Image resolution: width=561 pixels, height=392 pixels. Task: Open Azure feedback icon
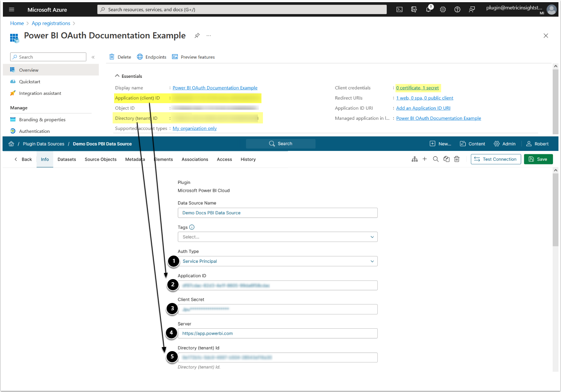click(472, 10)
